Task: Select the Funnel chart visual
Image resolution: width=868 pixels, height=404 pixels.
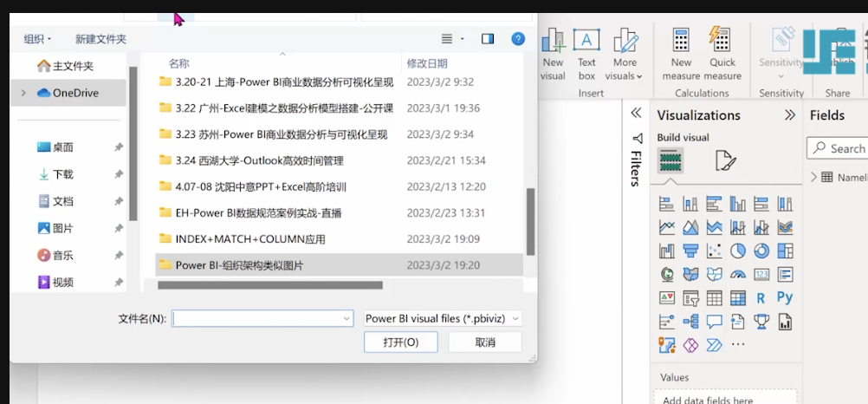Action: (690, 251)
